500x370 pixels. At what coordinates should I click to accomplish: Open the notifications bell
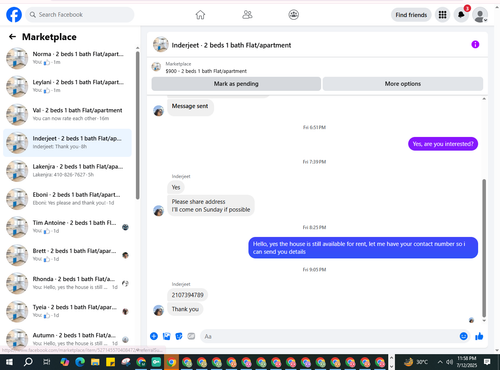pyautogui.click(x=461, y=15)
